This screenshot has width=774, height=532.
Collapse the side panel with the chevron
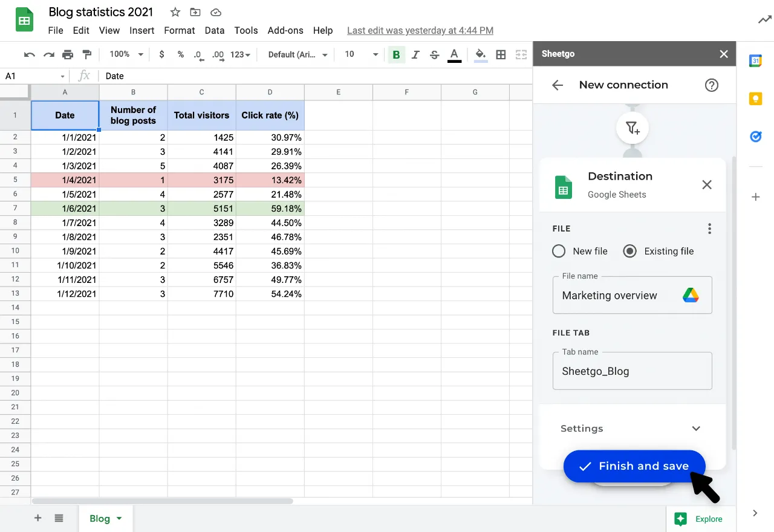pos(755,513)
